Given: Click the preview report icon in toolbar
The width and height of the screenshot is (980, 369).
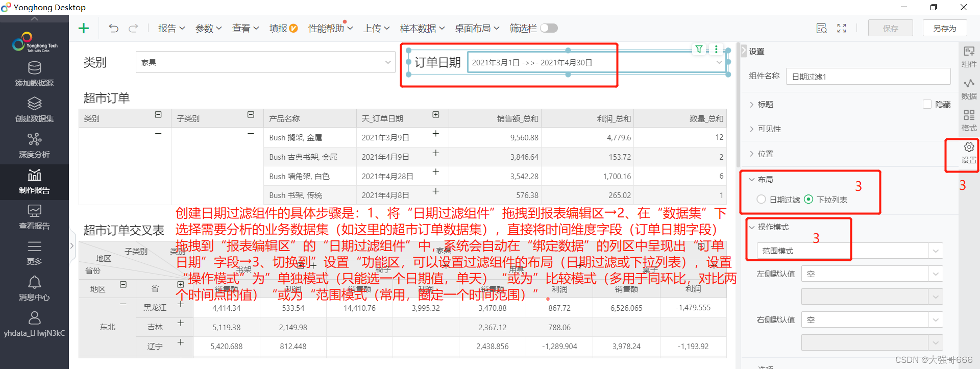Looking at the screenshot, I should 821,29.
